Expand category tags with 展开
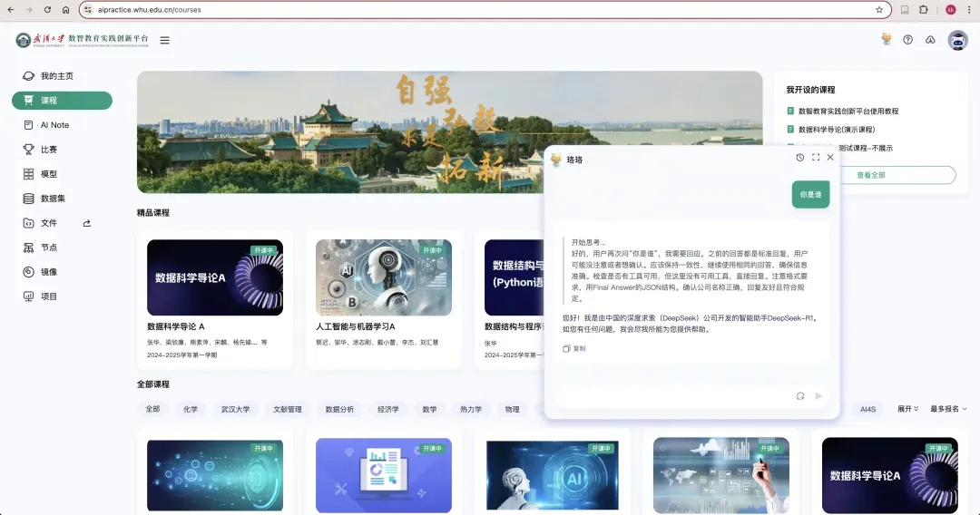This screenshot has height=515, width=980. coord(907,410)
